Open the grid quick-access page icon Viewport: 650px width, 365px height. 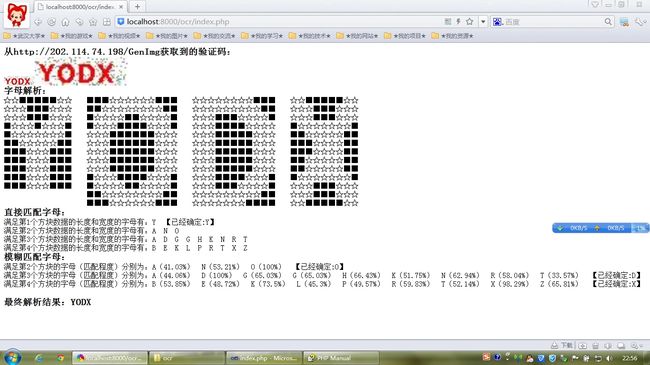click(107, 22)
